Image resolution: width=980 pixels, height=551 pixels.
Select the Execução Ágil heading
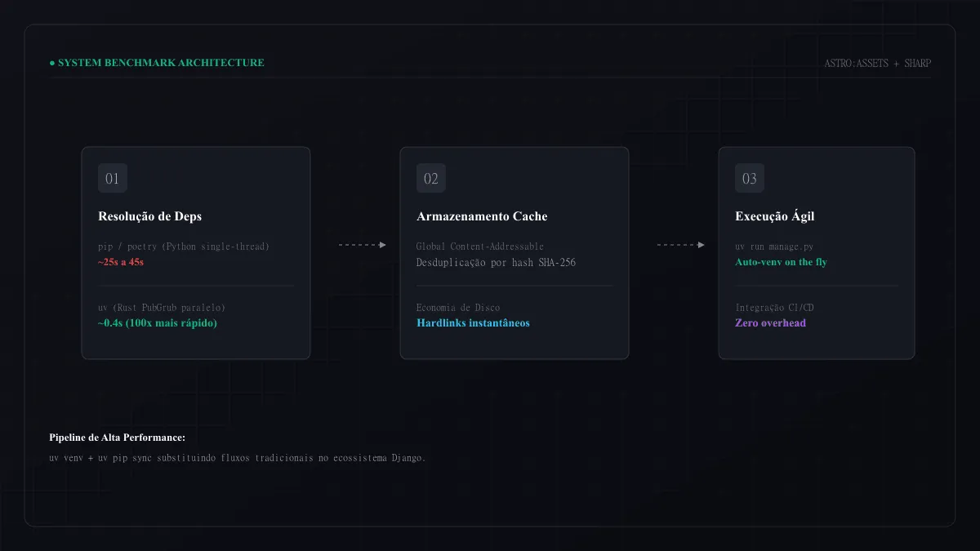pyautogui.click(x=774, y=216)
